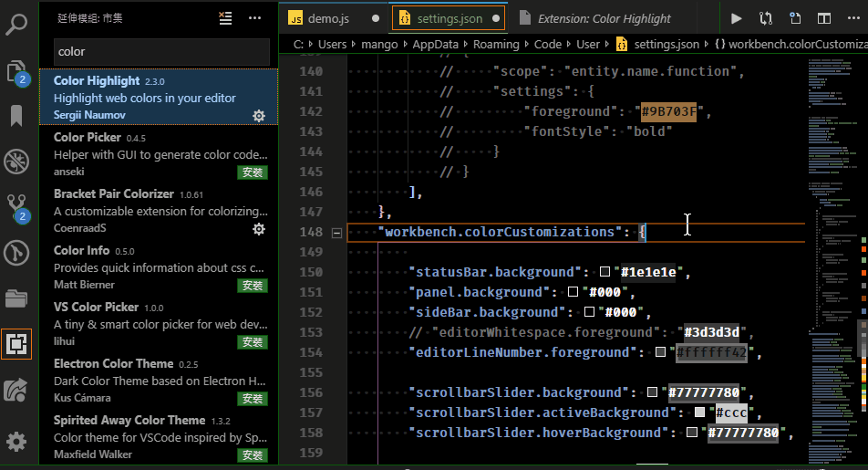Click Users in breadcrumb path

pyautogui.click(x=332, y=45)
